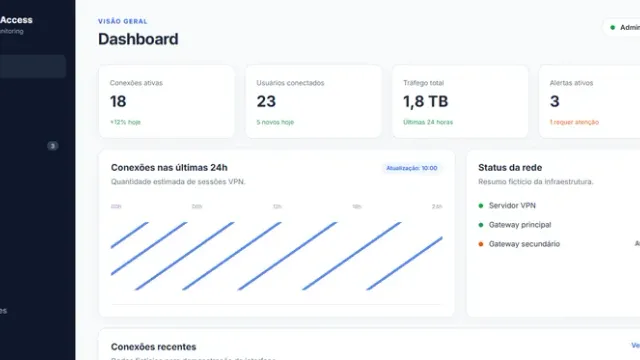Select the Gateway secundário status row
Viewport: 640px width, 360px height.
[559, 244]
